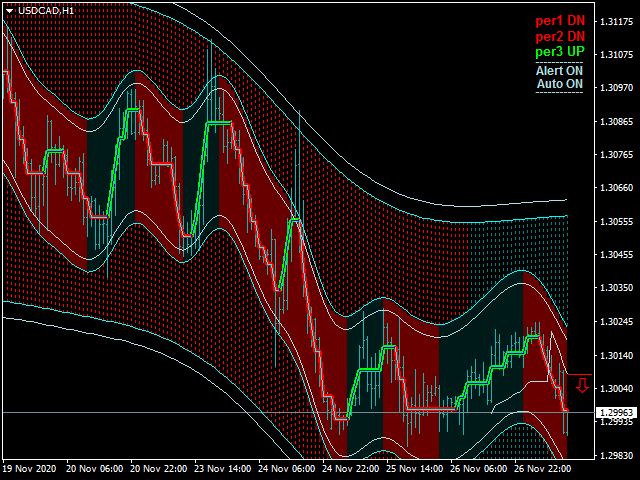640x480 pixels.
Task: Select the 26 Nov 22:00 time label
Action: pyautogui.click(x=542, y=469)
